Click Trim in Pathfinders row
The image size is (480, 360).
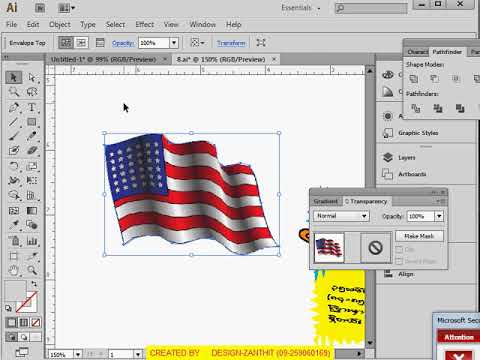coord(438,108)
